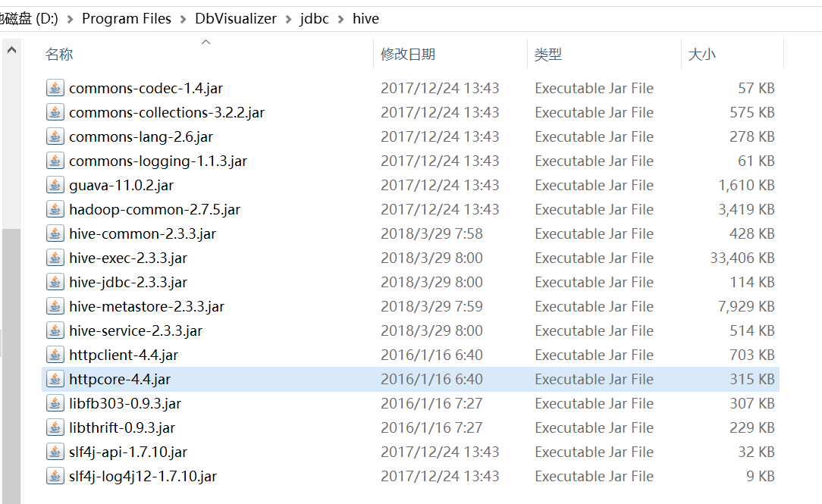Go to the jdbc folder breadcrumb

tap(315, 19)
